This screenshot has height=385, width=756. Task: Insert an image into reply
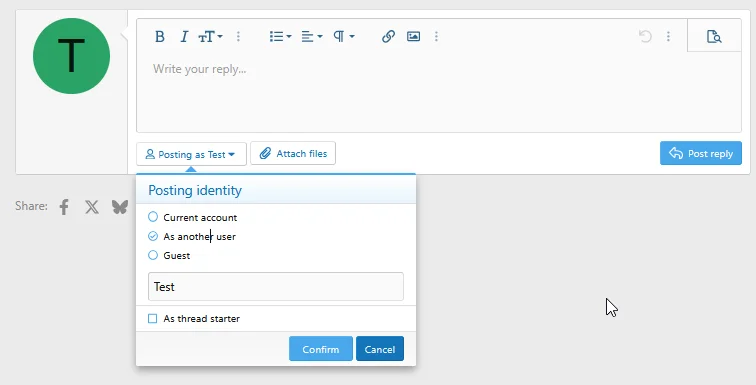click(414, 37)
